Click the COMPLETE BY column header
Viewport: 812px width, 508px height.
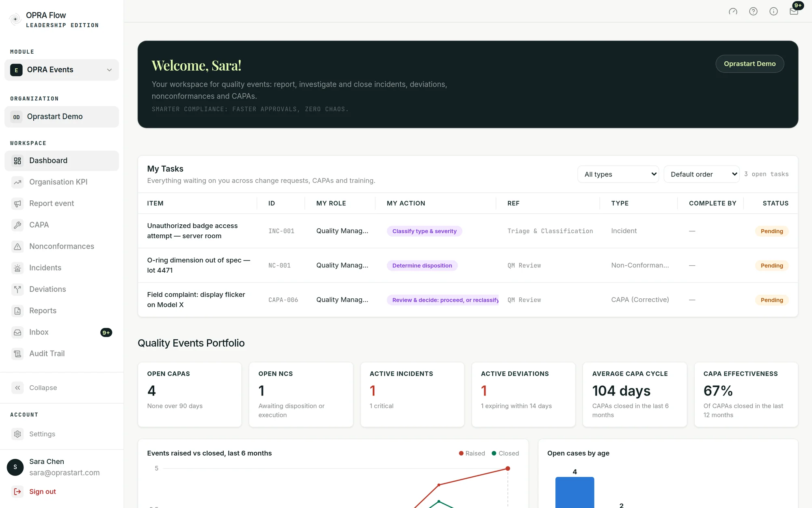713,203
